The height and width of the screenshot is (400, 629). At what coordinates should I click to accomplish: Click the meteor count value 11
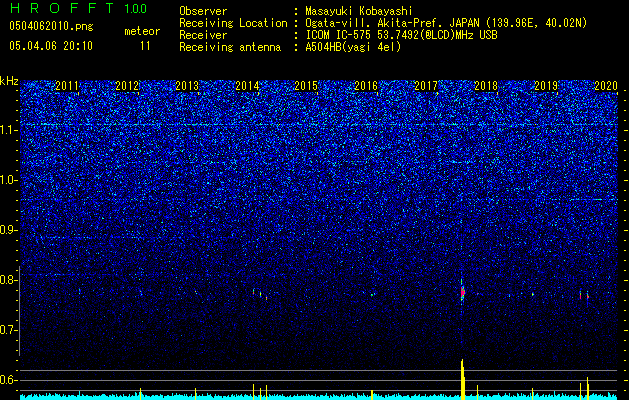[x=145, y=46]
